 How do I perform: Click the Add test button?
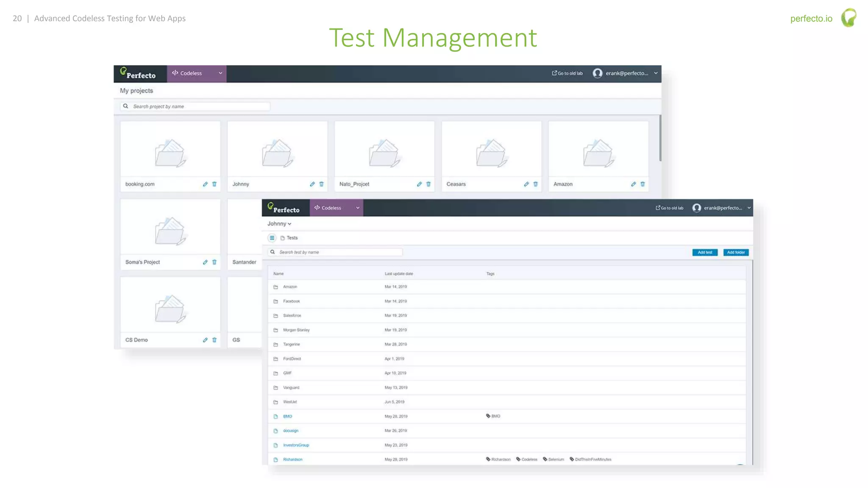point(705,252)
